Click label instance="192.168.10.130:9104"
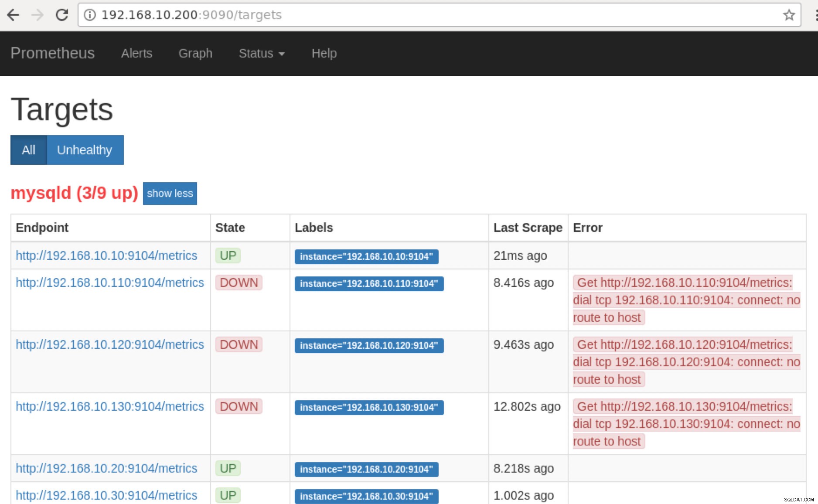 (x=369, y=407)
